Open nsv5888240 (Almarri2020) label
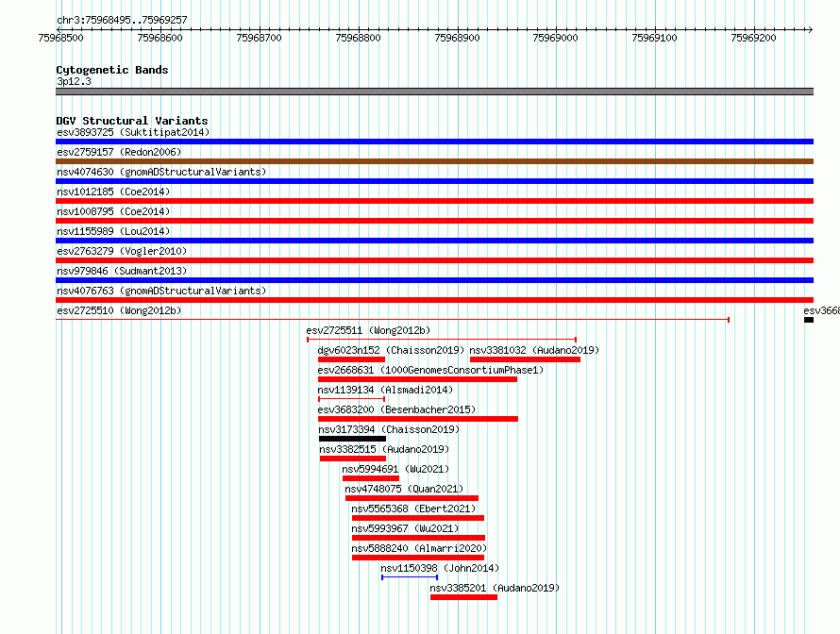The height and width of the screenshot is (634, 840). [x=419, y=548]
